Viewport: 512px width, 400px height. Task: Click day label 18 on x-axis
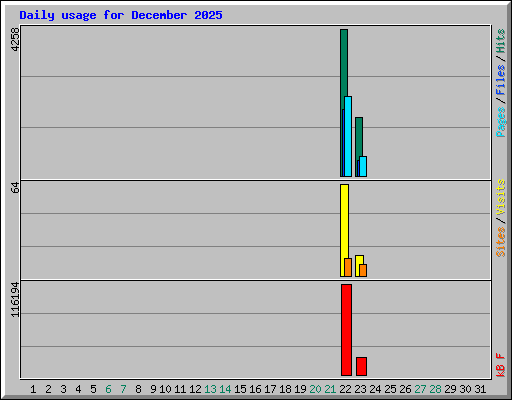tap(285, 389)
